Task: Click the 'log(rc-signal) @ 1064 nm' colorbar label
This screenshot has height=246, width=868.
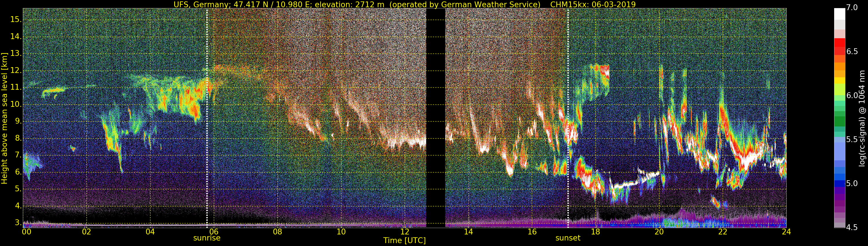Action: tap(861, 118)
